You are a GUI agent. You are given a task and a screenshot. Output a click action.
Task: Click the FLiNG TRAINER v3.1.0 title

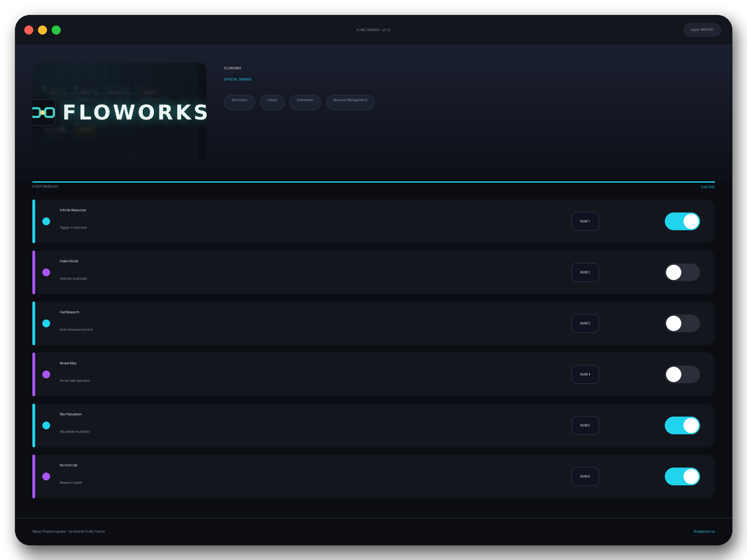373,30
